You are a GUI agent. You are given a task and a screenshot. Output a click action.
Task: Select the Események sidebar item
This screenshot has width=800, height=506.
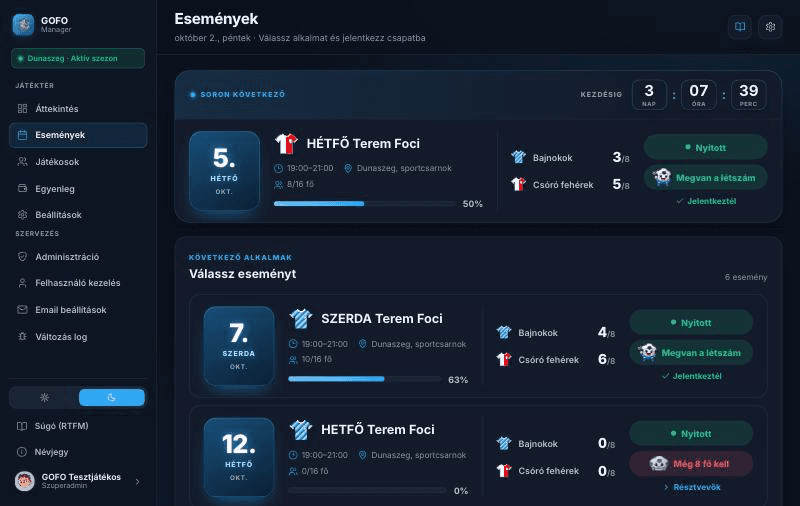click(x=78, y=135)
